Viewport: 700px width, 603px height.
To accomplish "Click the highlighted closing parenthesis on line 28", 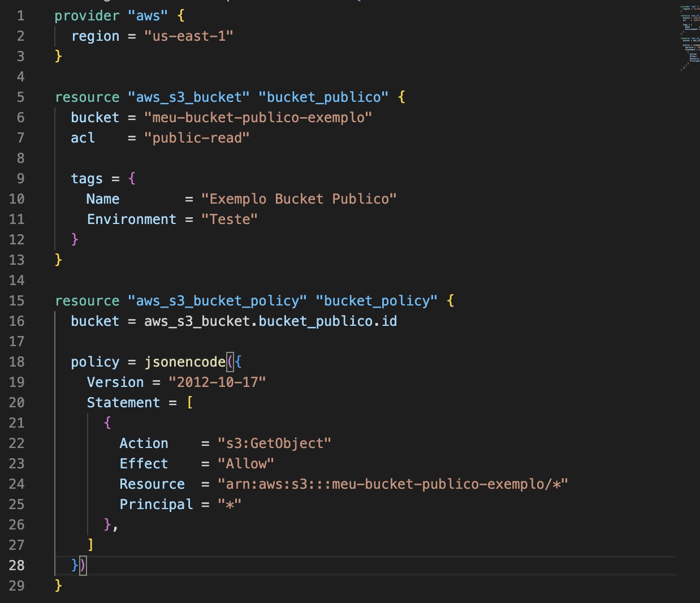I will pos(83,566).
